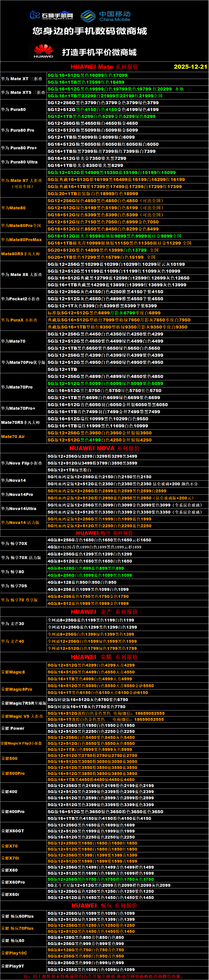Select the 华为Nova14Ultra model label
The width and height of the screenshot is (209, 980).
point(19,509)
